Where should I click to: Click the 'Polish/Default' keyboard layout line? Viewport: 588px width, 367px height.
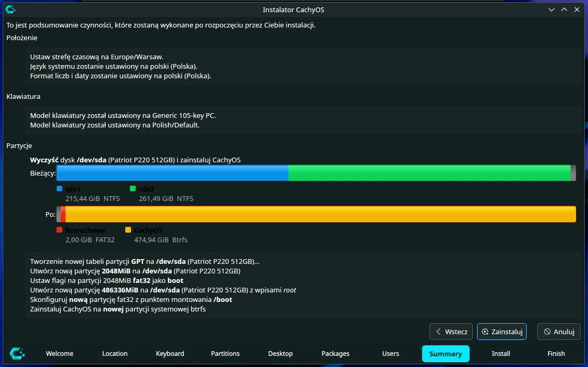point(115,125)
